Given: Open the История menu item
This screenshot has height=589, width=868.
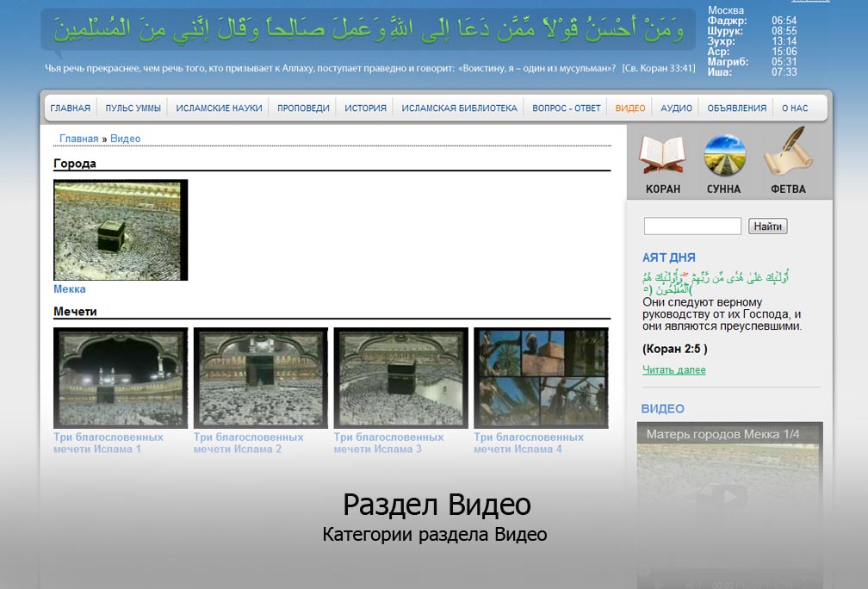Looking at the screenshot, I should (x=365, y=108).
